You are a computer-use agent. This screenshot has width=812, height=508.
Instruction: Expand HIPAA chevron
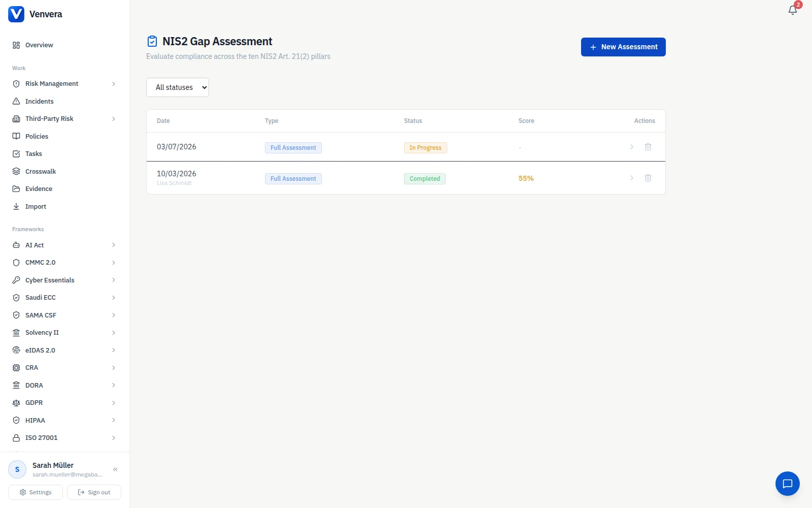(x=114, y=420)
